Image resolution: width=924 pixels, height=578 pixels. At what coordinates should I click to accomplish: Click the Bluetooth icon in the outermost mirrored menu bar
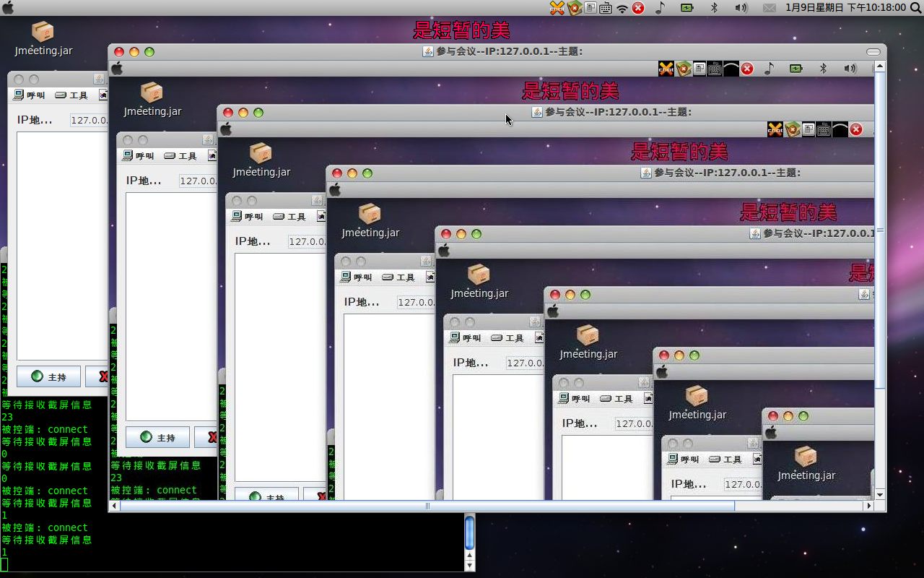coord(823,69)
